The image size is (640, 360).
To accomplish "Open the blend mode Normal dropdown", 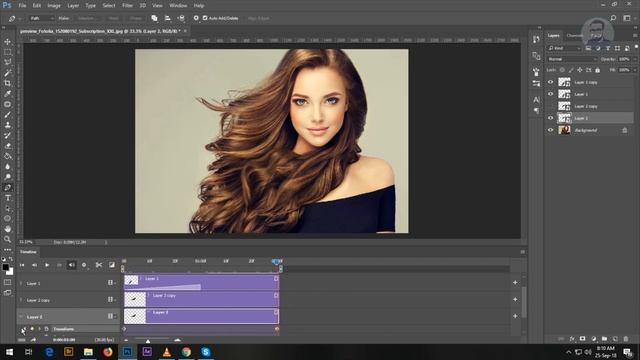I will [x=572, y=59].
